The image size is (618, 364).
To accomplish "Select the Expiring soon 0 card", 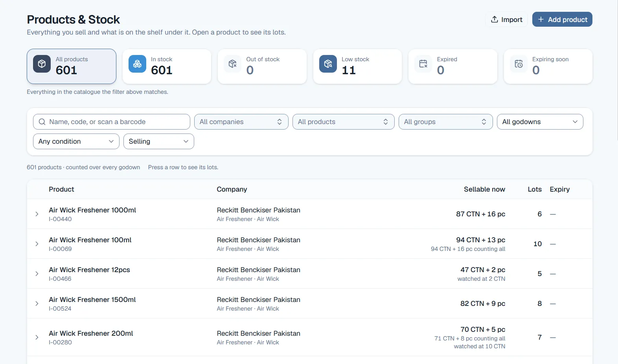I will click(x=548, y=66).
